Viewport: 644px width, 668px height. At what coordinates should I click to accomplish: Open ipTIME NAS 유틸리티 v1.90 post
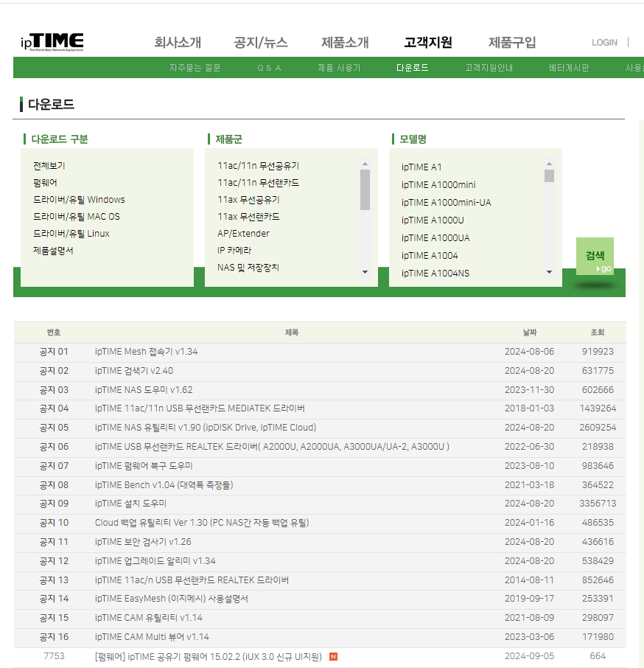[x=205, y=428]
